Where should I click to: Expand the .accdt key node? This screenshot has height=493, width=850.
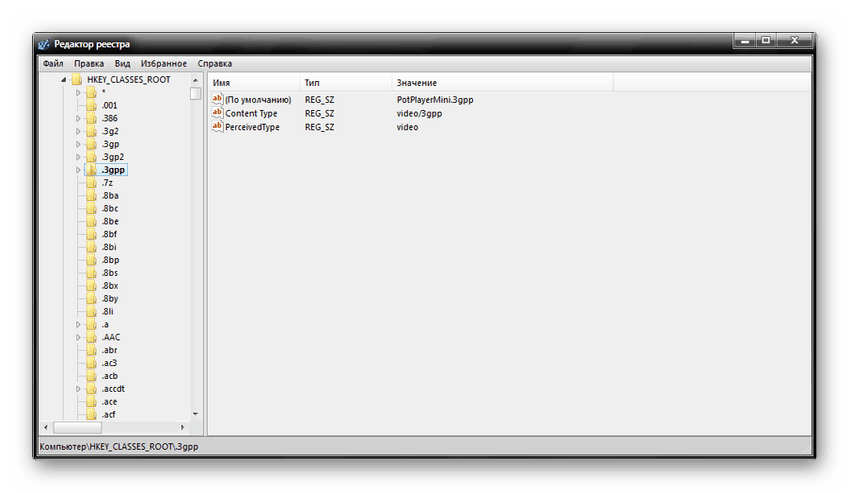(x=78, y=389)
